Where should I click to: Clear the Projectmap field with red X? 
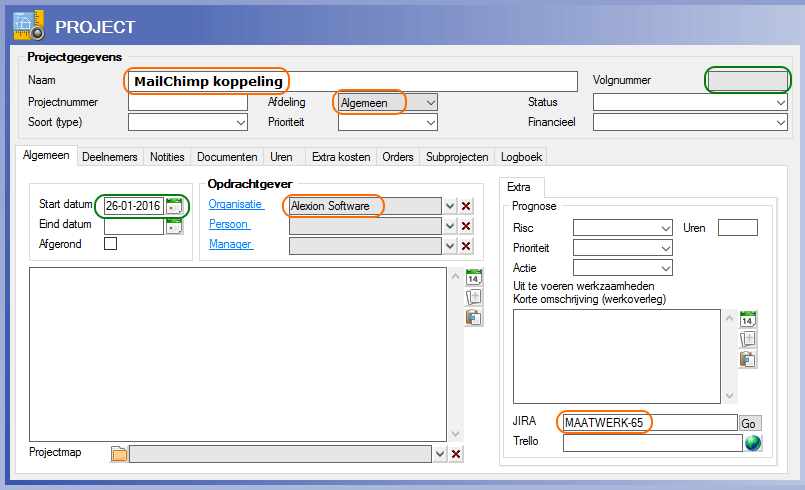455,454
